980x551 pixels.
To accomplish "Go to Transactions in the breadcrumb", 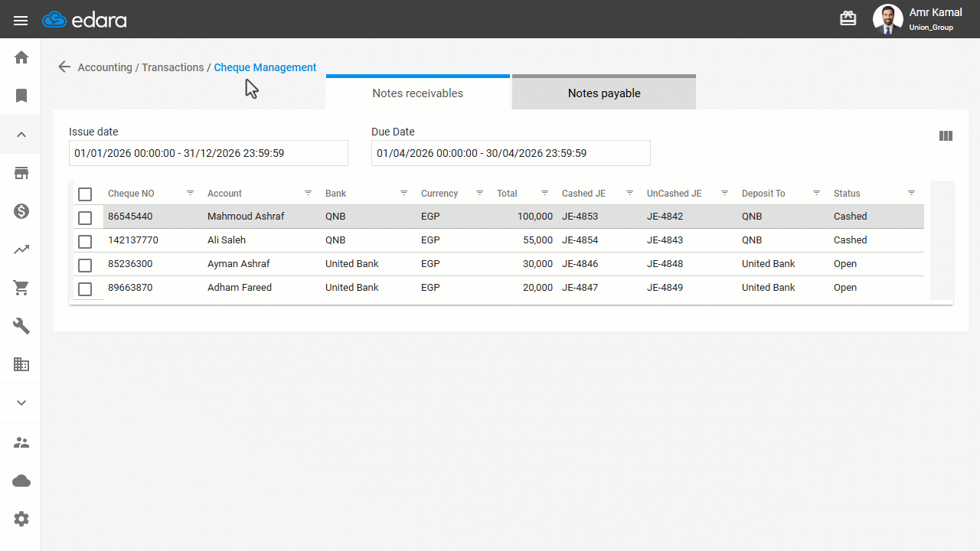I will coord(173,67).
